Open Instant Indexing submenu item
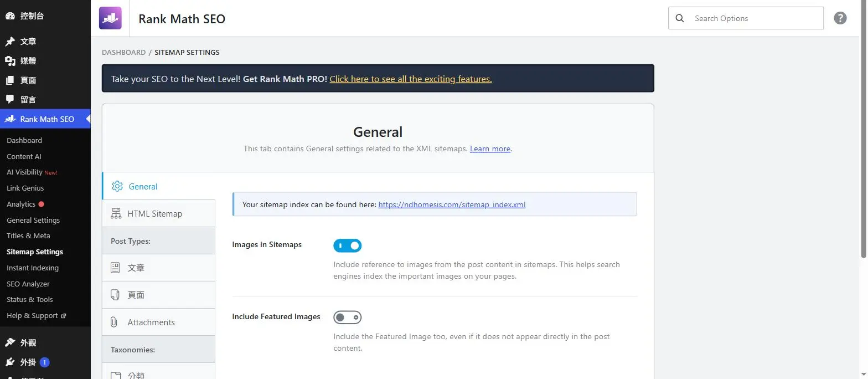Viewport: 868px width, 379px height. (33, 268)
